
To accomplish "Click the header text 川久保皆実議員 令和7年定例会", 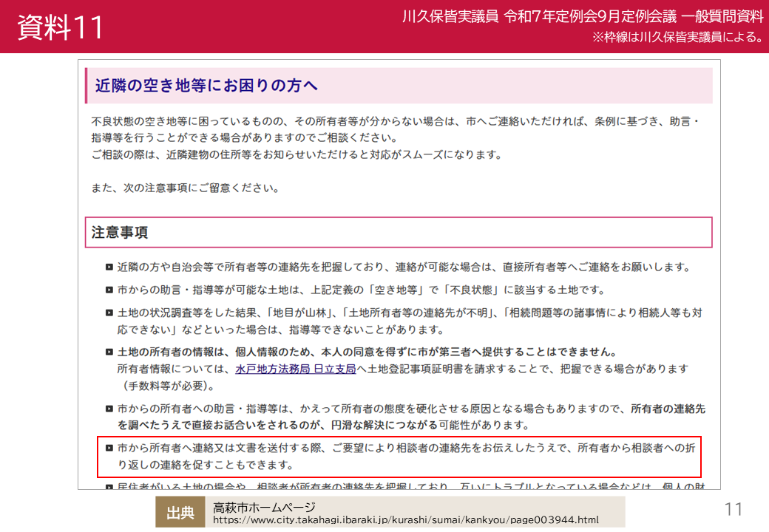I will tap(583, 16).
